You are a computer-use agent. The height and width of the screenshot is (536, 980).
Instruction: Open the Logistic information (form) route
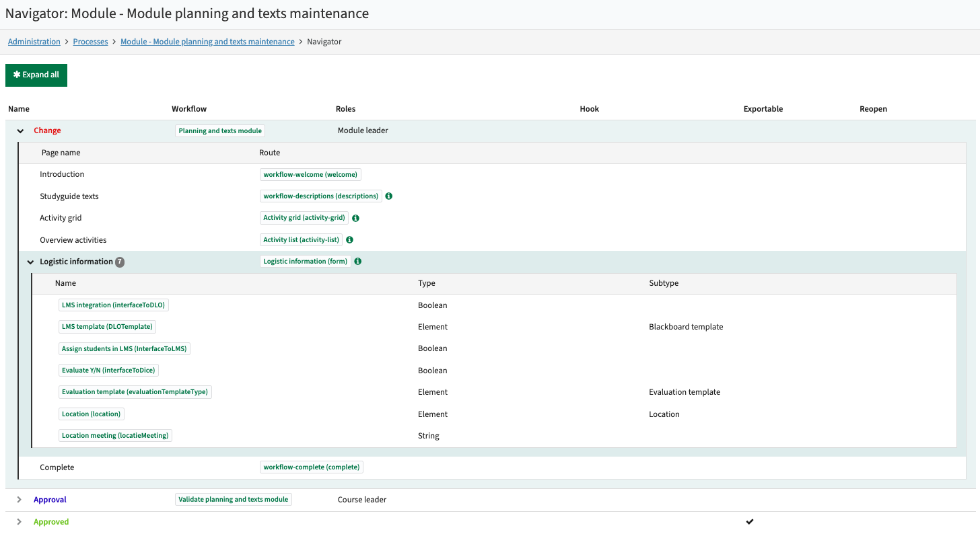(x=306, y=262)
